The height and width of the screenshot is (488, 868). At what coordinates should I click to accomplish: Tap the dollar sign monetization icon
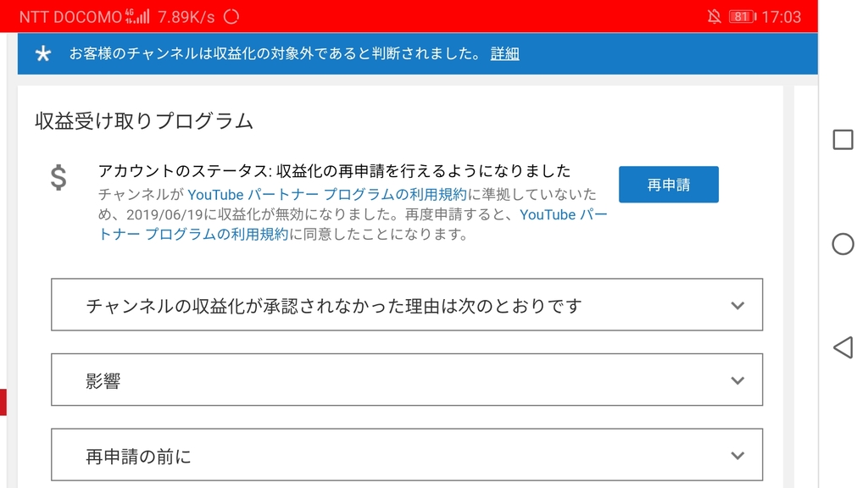click(x=58, y=178)
